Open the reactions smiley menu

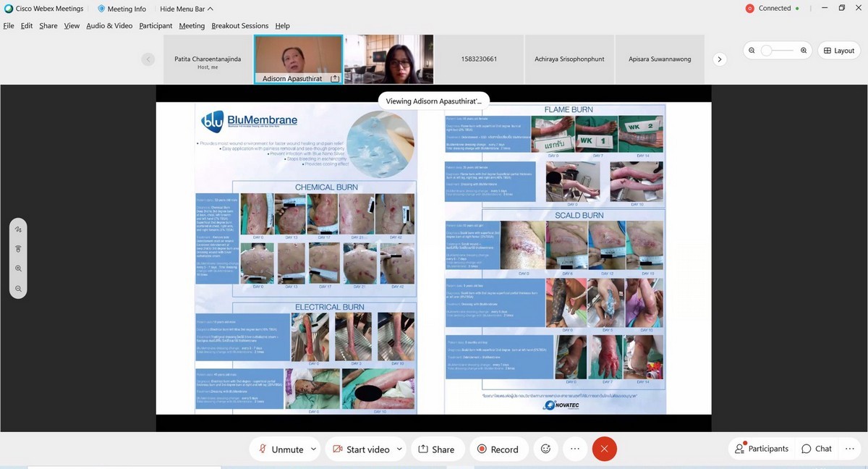pyautogui.click(x=545, y=449)
